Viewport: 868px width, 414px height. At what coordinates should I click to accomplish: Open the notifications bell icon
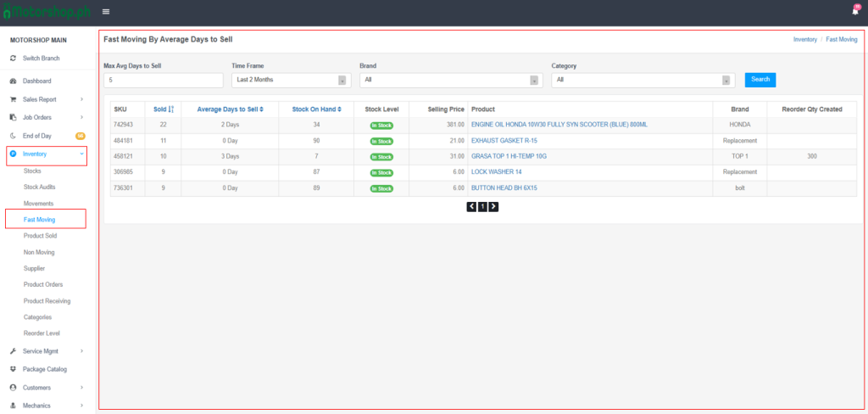[x=854, y=11]
